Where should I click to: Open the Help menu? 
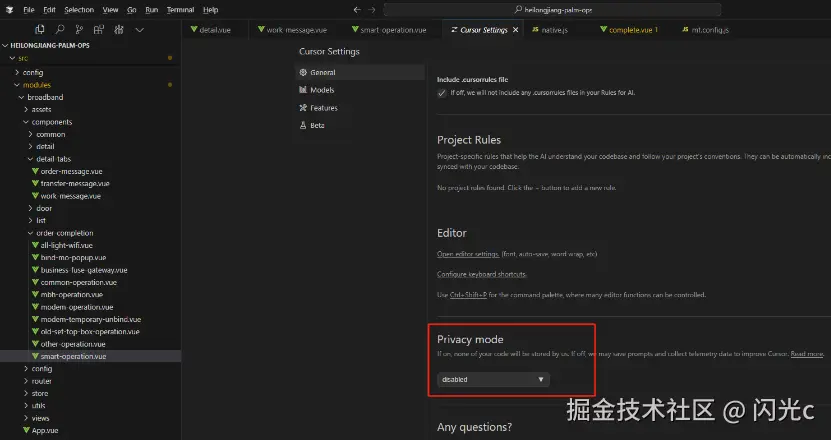coord(210,10)
